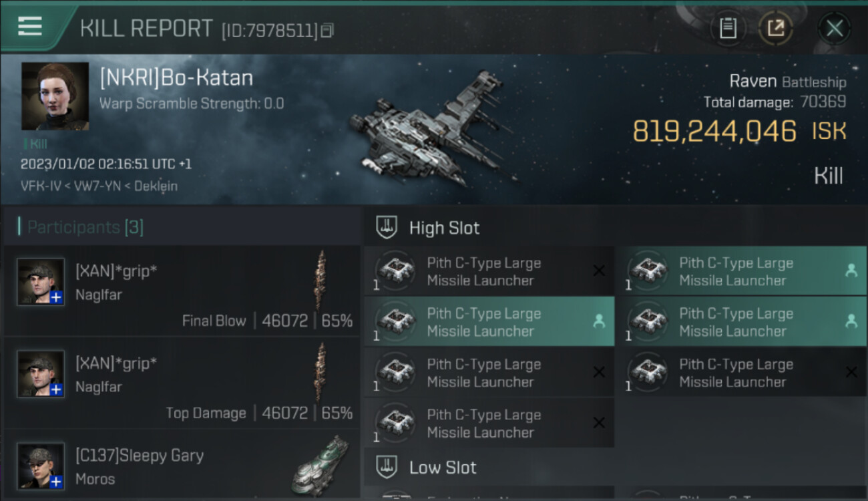Click the High Slot section icon
This screenshot has height=501, width=868.
click(x=387, y=228)
